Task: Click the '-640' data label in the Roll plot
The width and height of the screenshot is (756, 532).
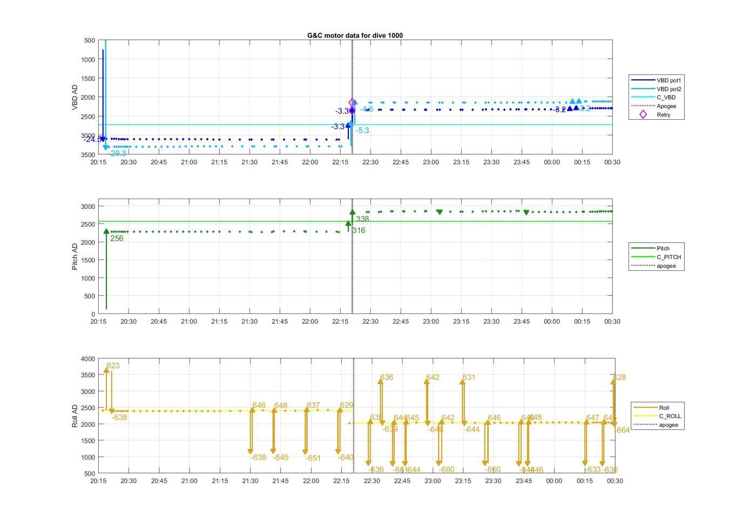Action: point(346,458)
